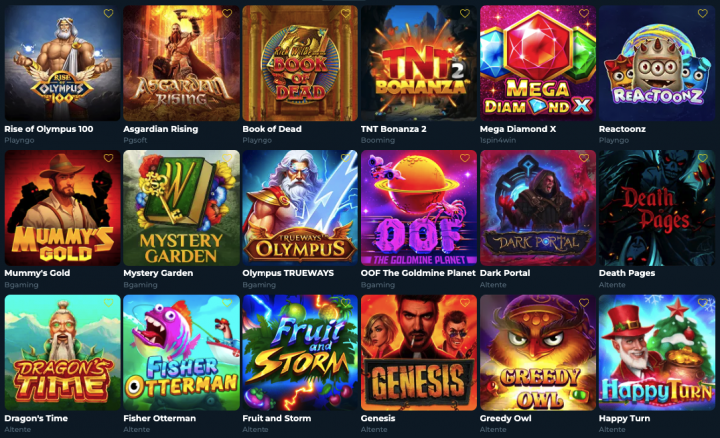Toggle the heart on Asgardian Rising
Screen dimensions: 720x438
227,14
